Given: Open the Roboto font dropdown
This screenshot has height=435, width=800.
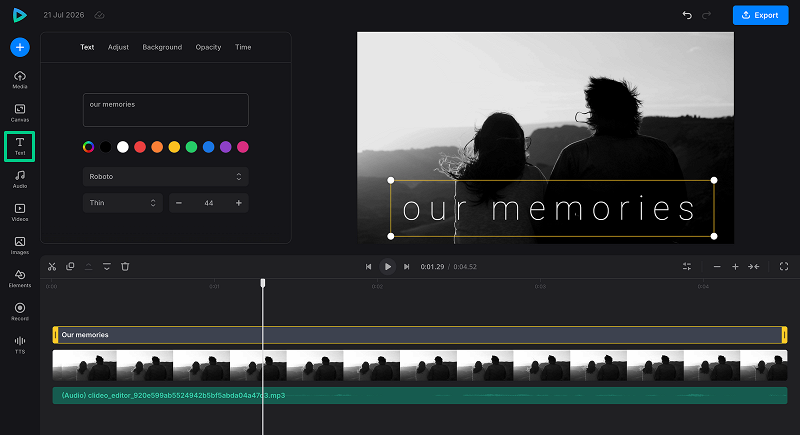Looking at the screenshot, I should (x=166, y=176).
